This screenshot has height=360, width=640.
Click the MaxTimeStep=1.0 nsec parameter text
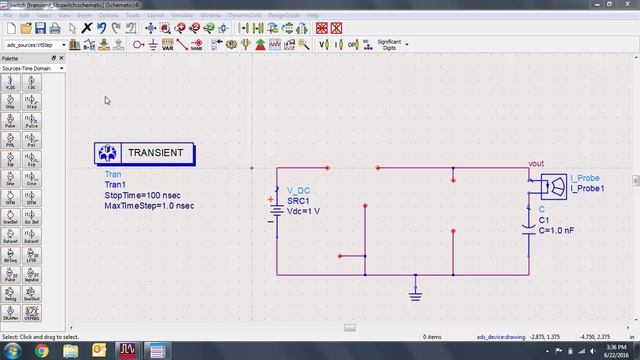click(x=149, y=206)
